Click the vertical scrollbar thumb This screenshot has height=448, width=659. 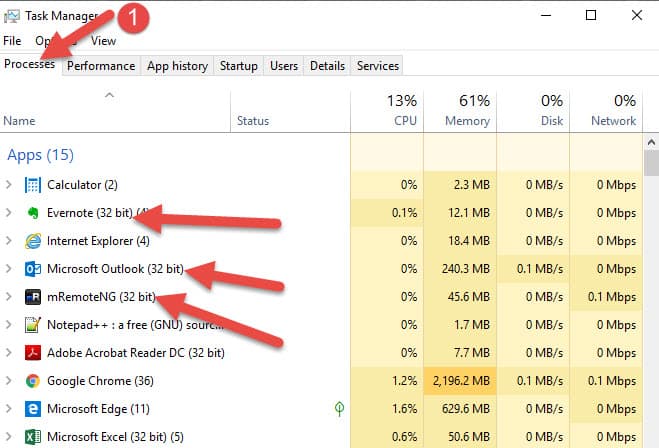(651, 163)
